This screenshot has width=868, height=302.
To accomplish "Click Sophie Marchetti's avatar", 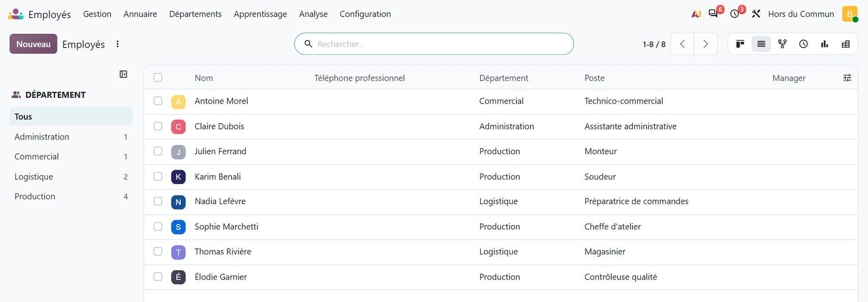I will 178,227.
